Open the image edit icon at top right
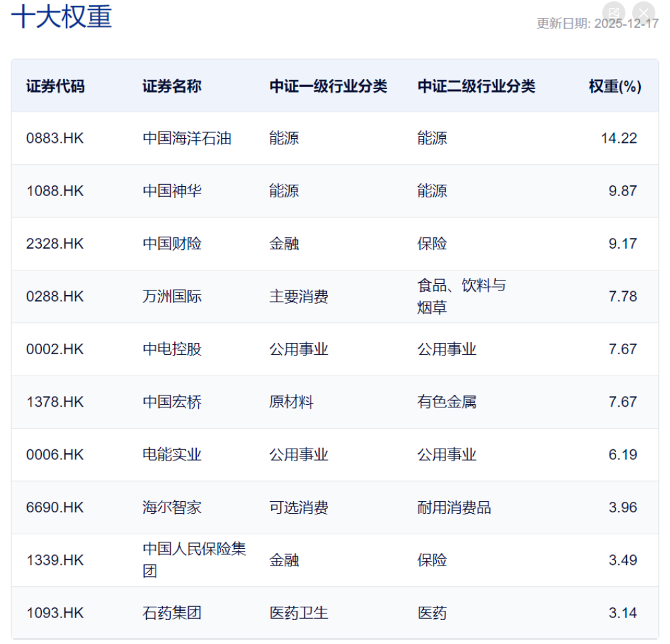 tap(614, 13)
